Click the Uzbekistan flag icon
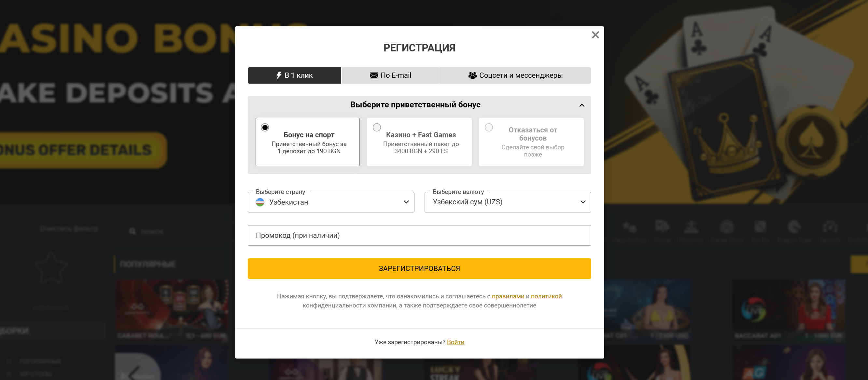 [260, 202]
